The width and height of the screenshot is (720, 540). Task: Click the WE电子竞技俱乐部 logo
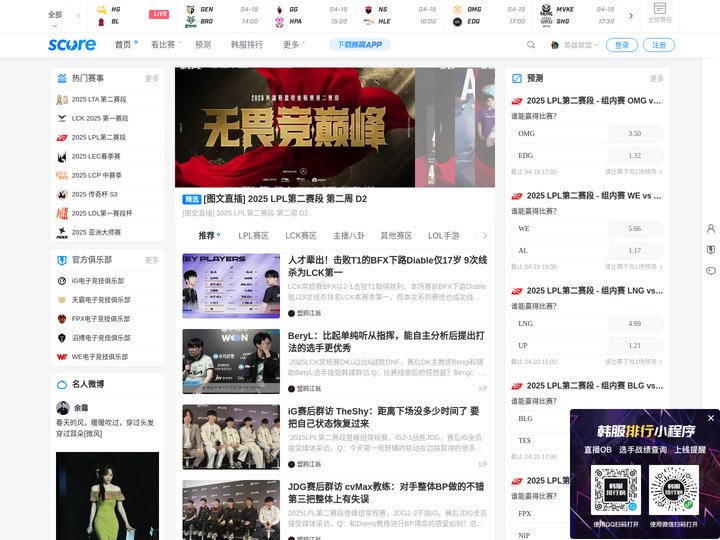click(62, 357)
